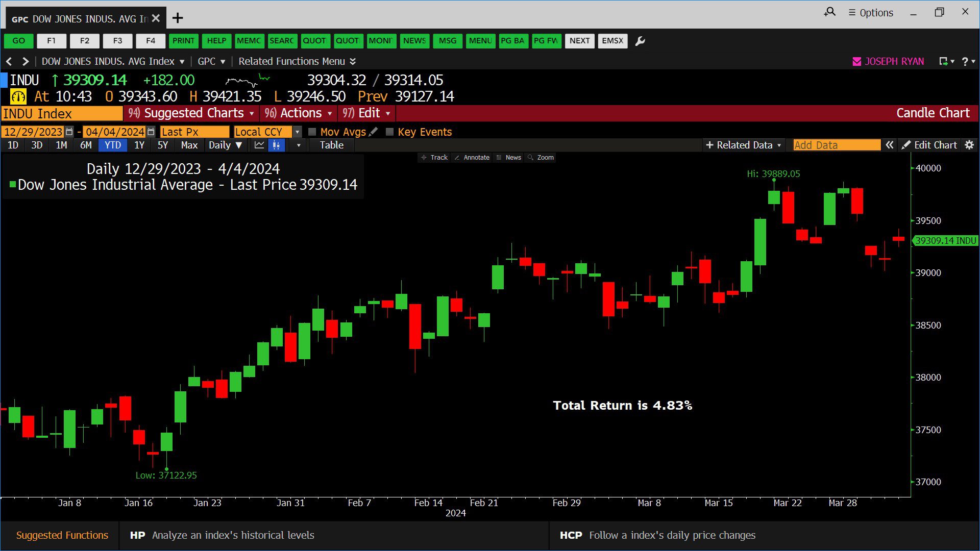Click the back navigation arrow

coord(9,61)
